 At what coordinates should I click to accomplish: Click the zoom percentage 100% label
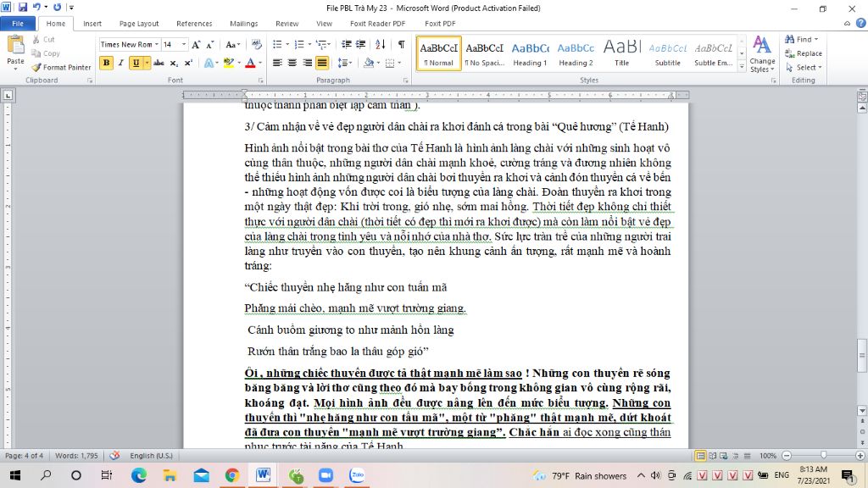point(768,455)
